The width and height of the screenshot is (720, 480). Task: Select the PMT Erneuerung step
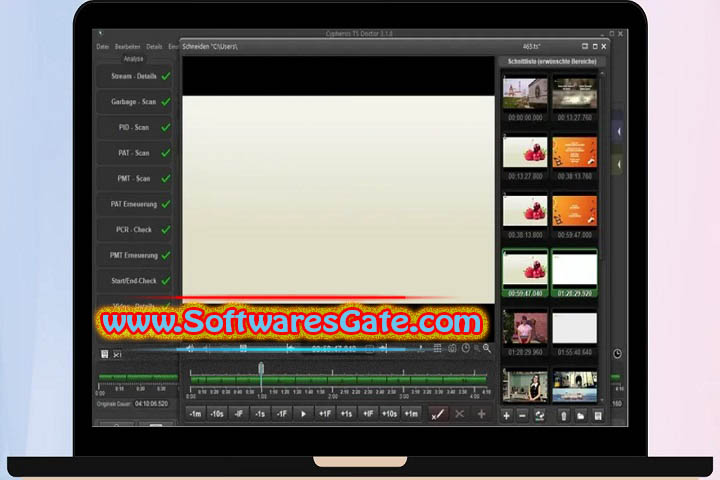[x=135, y=255]
